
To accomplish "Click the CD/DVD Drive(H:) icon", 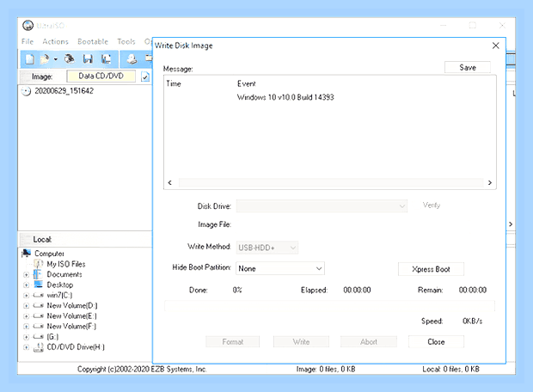I will 39,347.
